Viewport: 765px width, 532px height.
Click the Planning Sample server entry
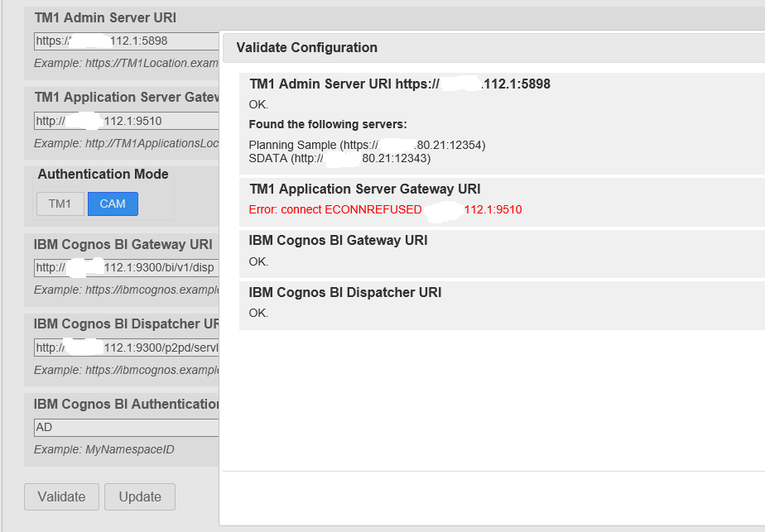tap(367, 146)
